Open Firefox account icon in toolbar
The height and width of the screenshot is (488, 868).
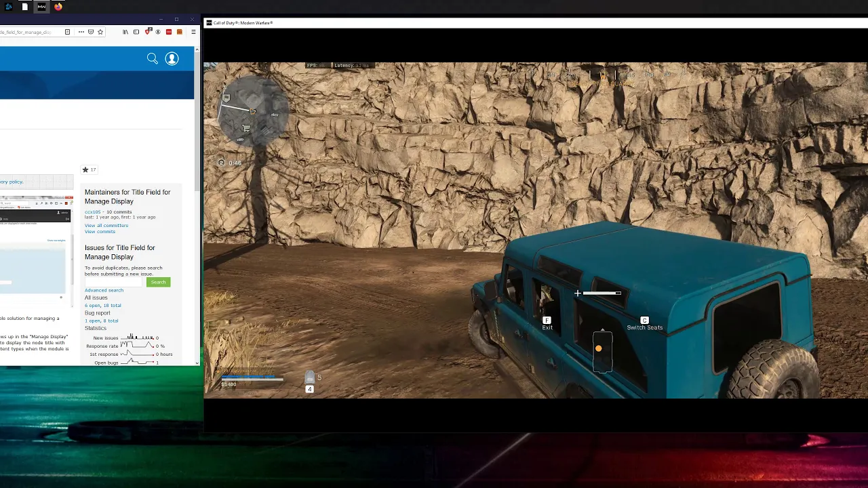(158, 32)
